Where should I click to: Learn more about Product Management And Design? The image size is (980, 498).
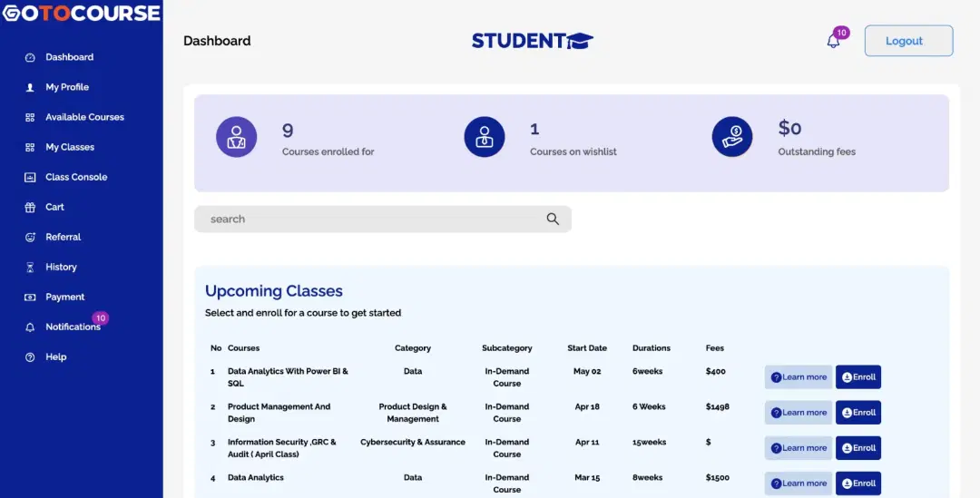(798, 413)
